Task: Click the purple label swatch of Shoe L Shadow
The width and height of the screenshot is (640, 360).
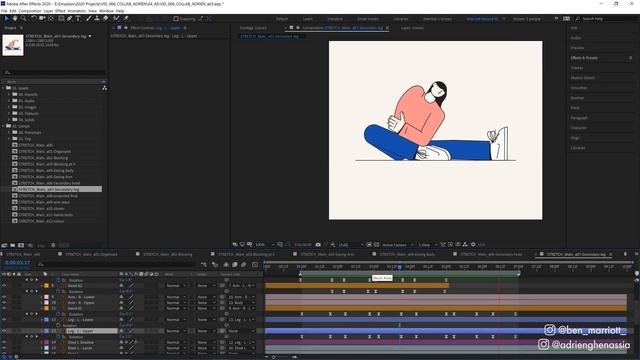Action: tap(46, 342)
